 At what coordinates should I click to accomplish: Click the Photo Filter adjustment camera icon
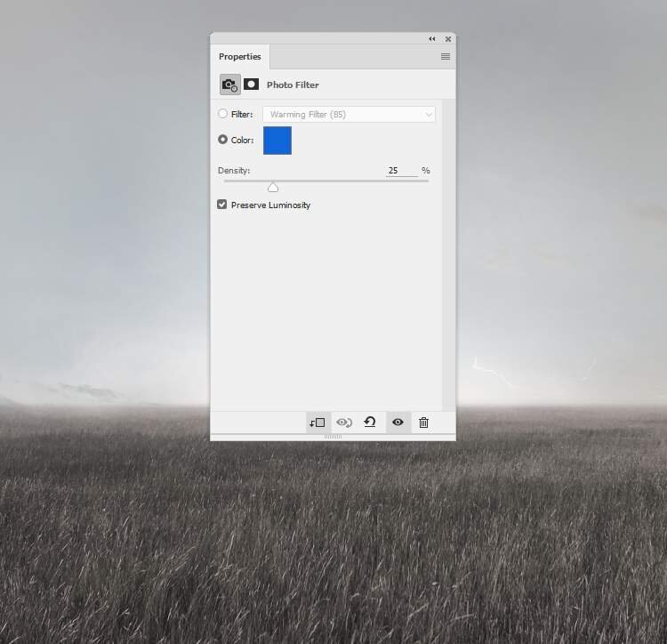[x=229, y=85]
